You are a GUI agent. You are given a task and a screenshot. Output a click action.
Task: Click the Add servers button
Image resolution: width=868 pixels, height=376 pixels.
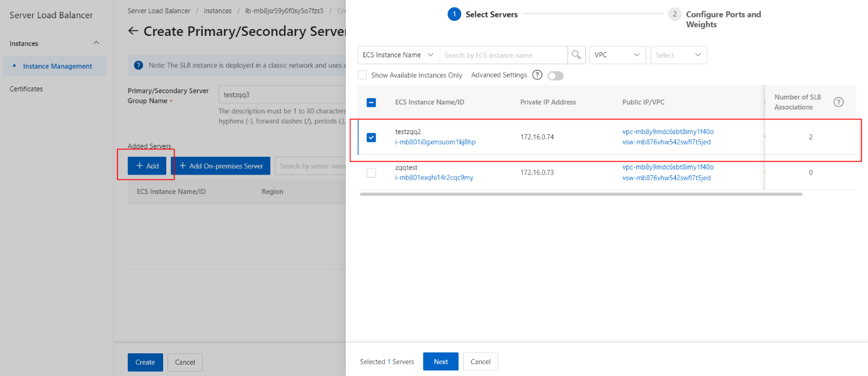[147, 166]
